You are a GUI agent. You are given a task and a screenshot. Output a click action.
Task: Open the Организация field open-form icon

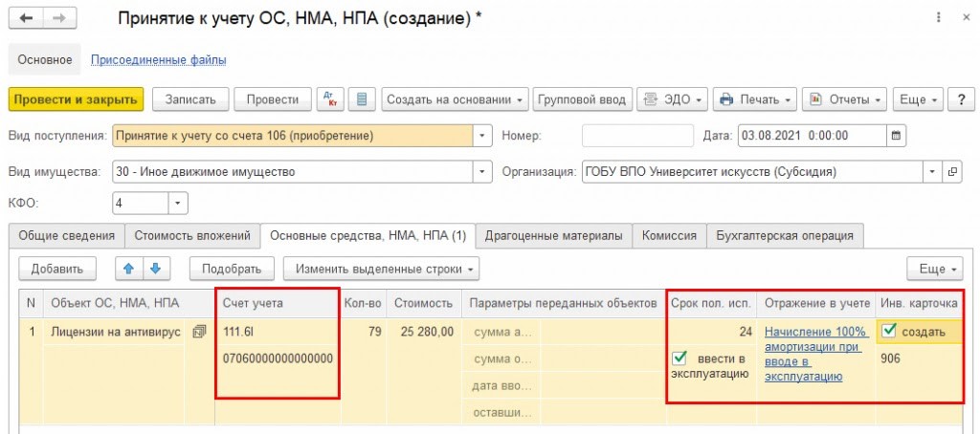tap(952, 172)
